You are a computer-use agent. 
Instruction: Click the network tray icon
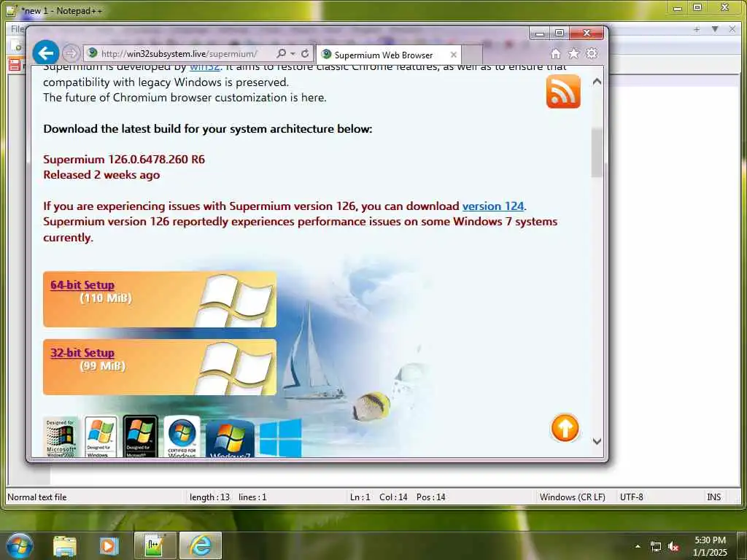tap(656, 547)
